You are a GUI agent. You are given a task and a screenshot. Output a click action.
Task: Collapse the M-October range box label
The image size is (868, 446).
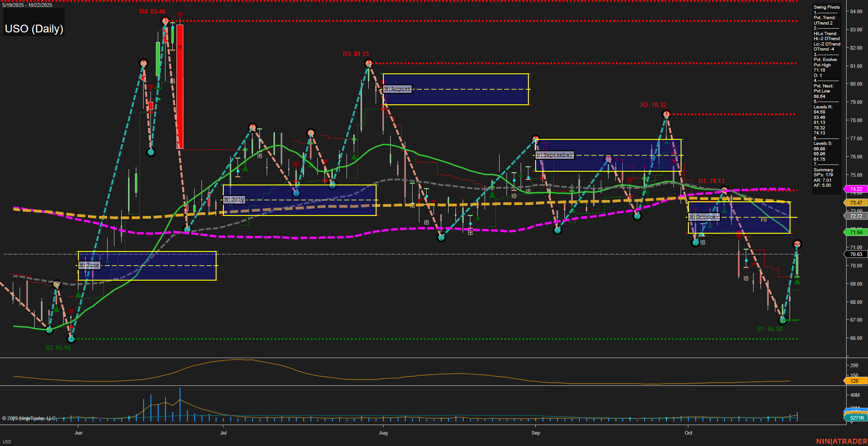coord(703,217)
